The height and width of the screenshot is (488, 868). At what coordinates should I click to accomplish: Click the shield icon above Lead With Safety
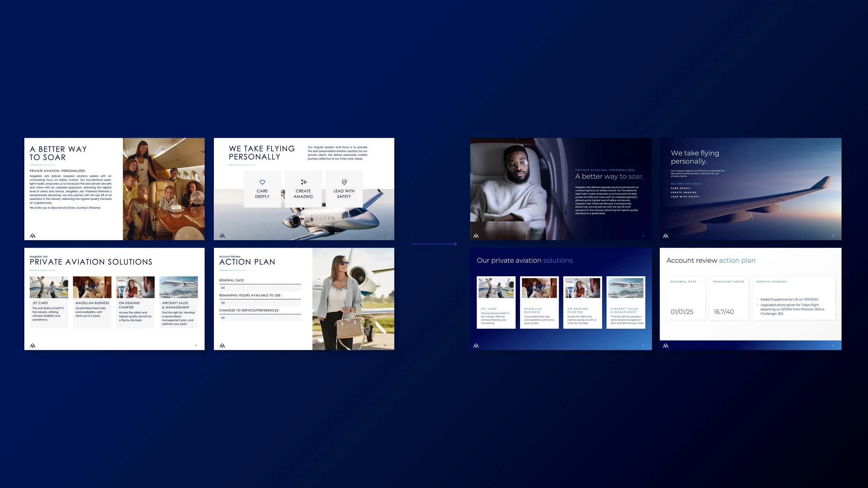344,182
